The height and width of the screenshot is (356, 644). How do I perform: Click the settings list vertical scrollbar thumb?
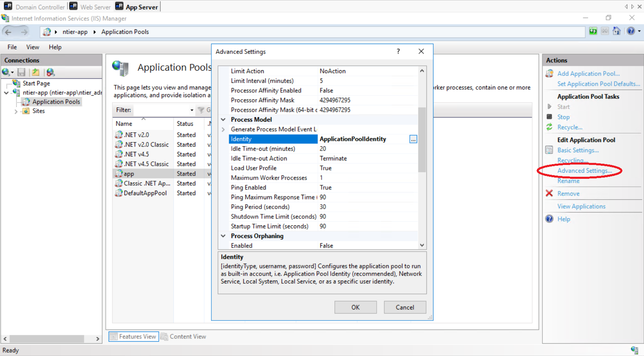pyautogui.click(x=422, y=140)
